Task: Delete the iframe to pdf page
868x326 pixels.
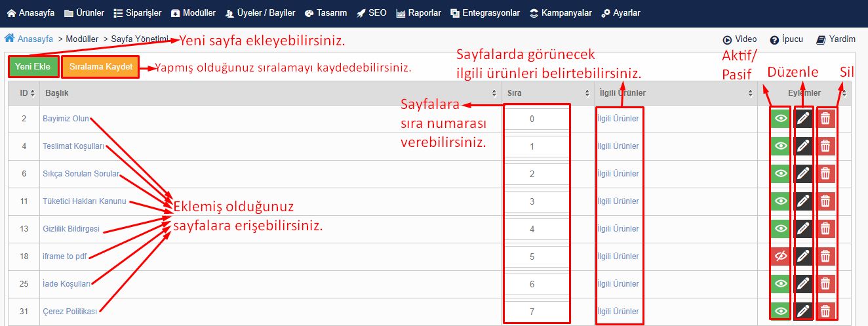Action: coord(826,256)
